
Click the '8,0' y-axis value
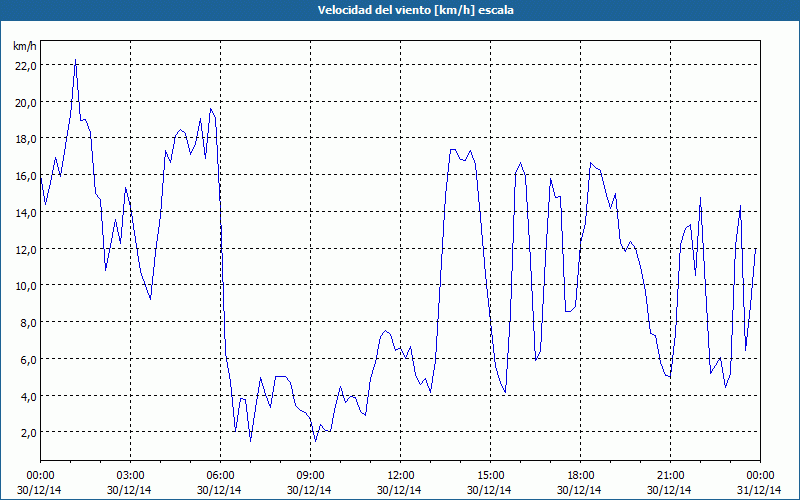coord(29,322)
